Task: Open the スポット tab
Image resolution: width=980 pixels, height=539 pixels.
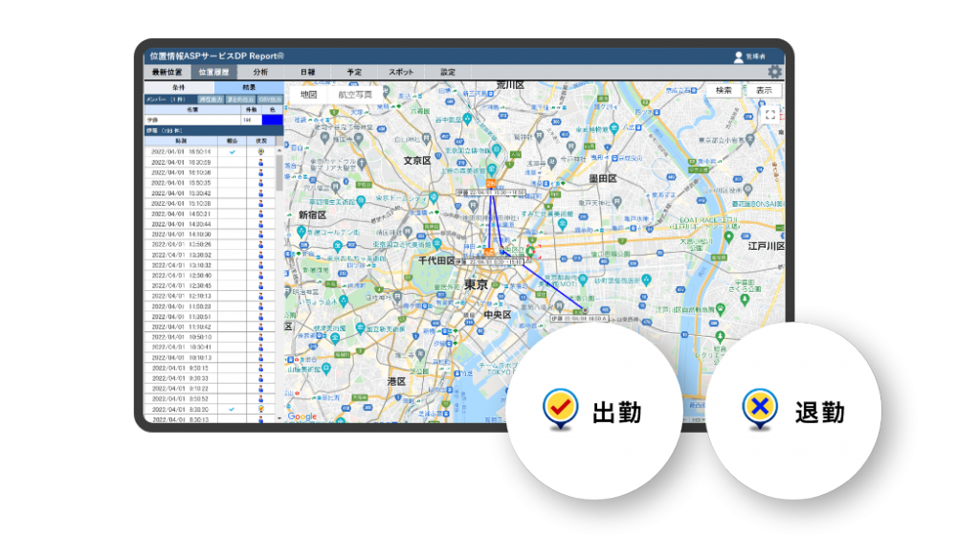Action: tap(401, 72)
